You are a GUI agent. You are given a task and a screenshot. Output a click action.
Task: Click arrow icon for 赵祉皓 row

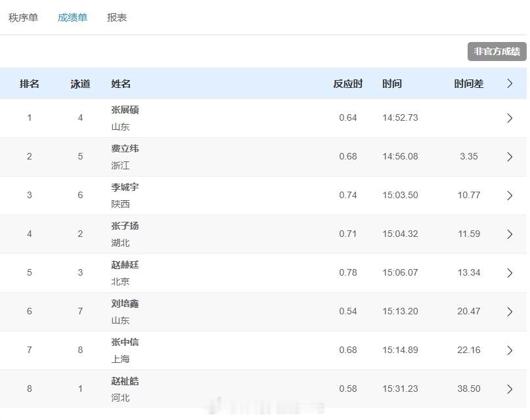coord(510,389)
